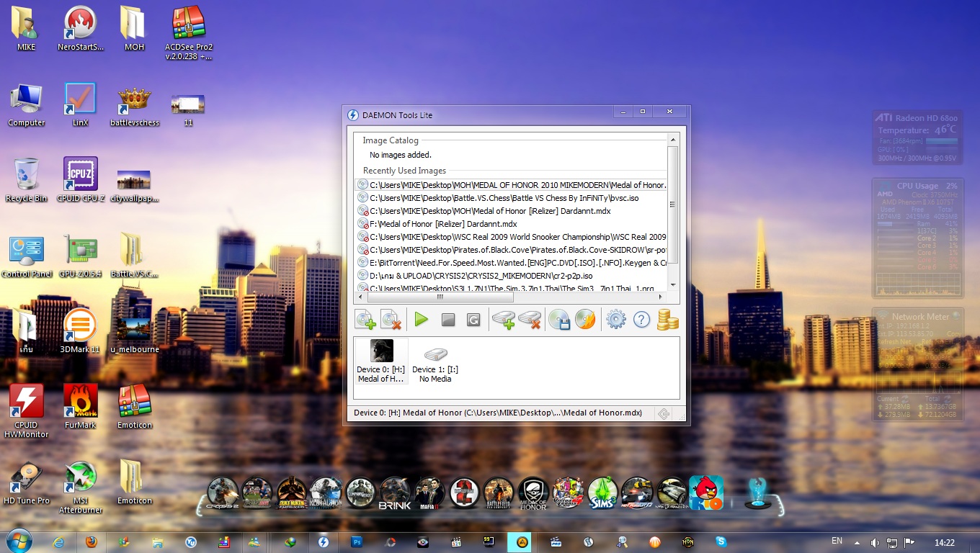Click the gray Unmount stop button
This screenshot has width=980, height=553.
(448, 320)
